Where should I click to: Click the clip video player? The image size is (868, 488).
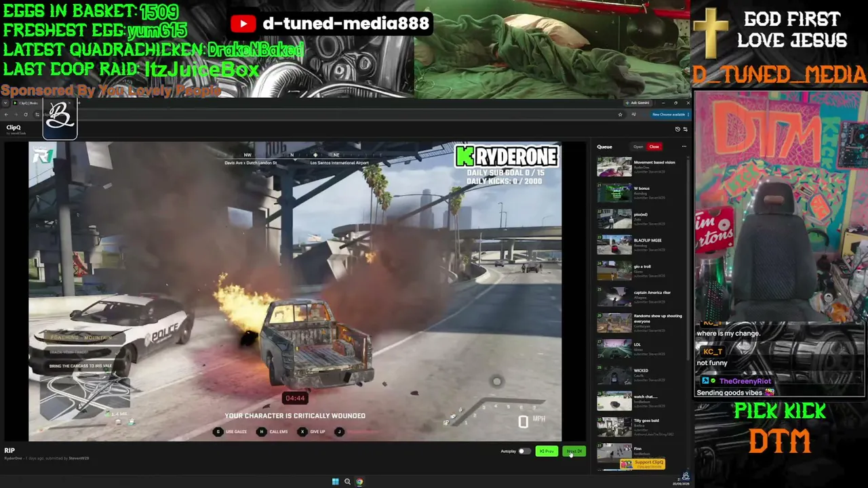pos(295,291)
